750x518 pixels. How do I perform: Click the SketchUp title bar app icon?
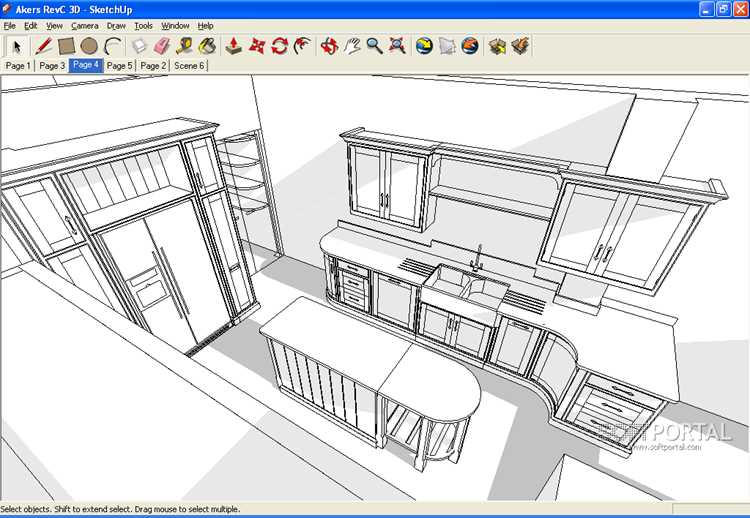click(7, 9)
